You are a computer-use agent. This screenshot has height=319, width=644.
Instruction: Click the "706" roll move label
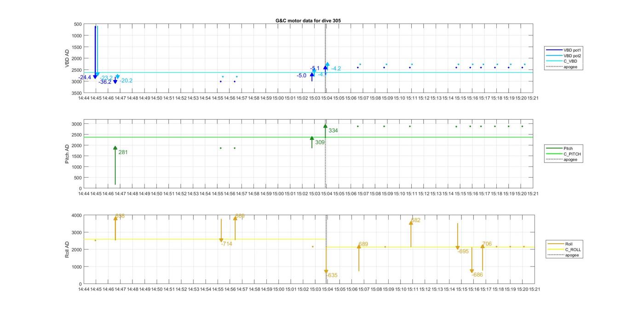coord(487,244)
